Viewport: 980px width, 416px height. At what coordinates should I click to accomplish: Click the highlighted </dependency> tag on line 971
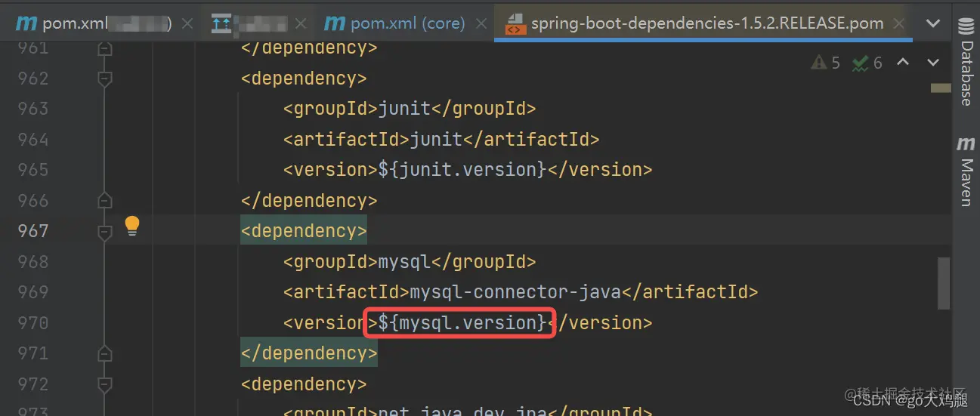pyautogui.click(x=309, y=353)
